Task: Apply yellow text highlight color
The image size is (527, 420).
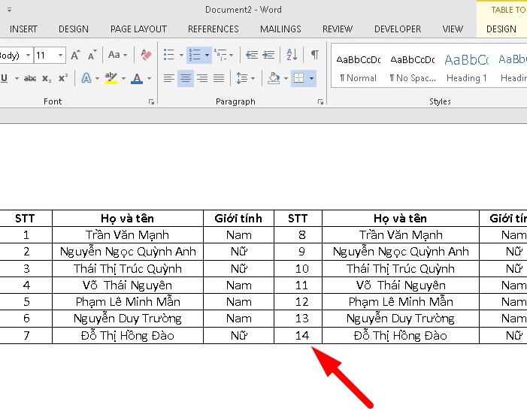Action: coord(111,78)
